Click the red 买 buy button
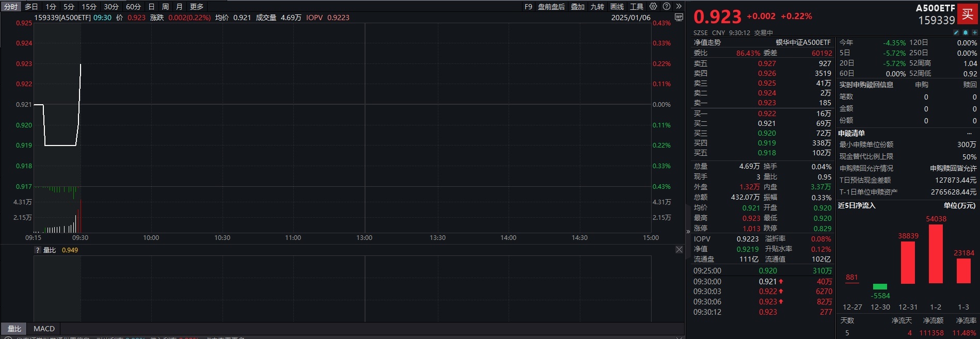The width and height of the screenshot is (980, 339). pos(967,14)
